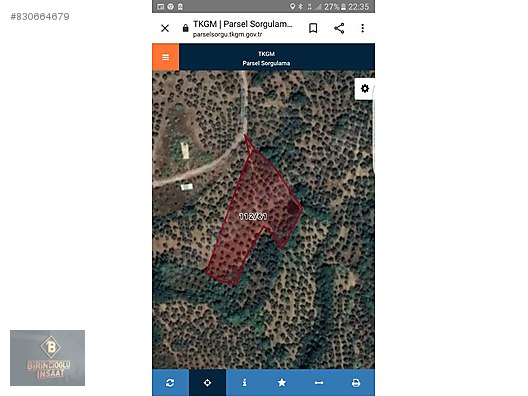
Task: Click the TKGM | Parsel Sorgulam... page title
Action: 242,24
